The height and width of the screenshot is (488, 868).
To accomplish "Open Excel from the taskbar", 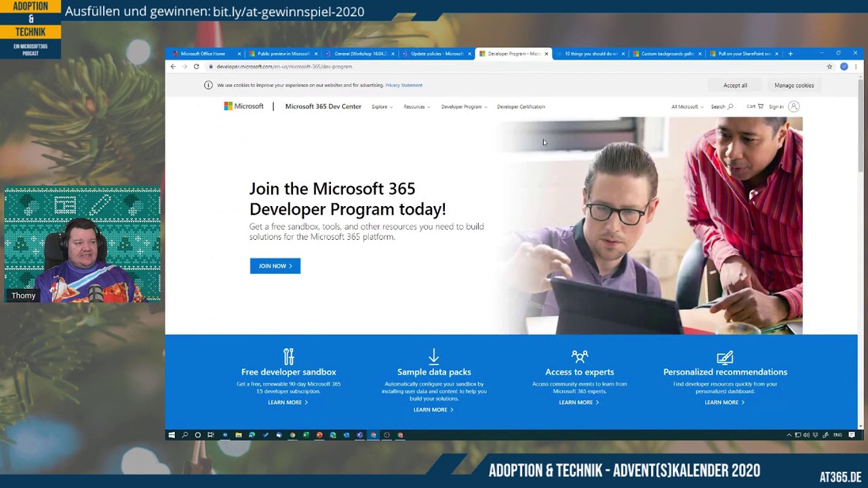I will [x=306, y=435].
